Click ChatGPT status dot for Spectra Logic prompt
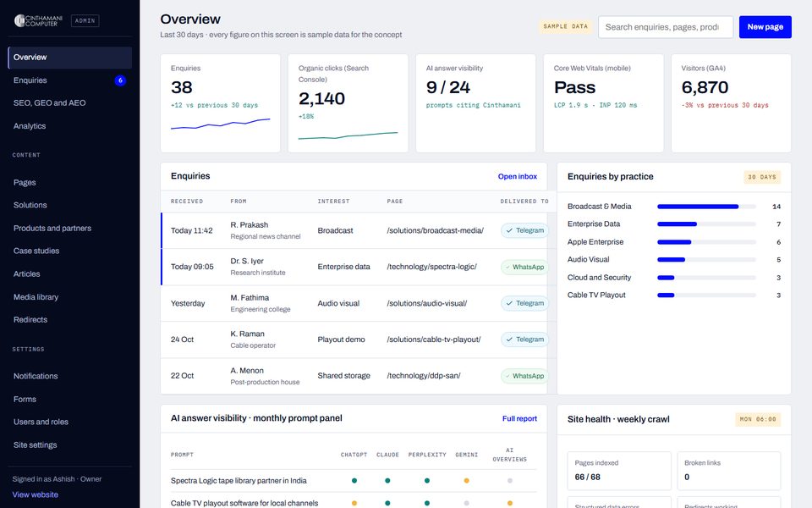Screen dimensions: 812x508 (354, 481)
